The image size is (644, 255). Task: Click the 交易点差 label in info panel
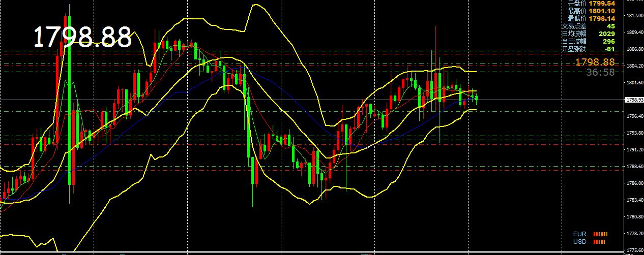pos(574,26)
